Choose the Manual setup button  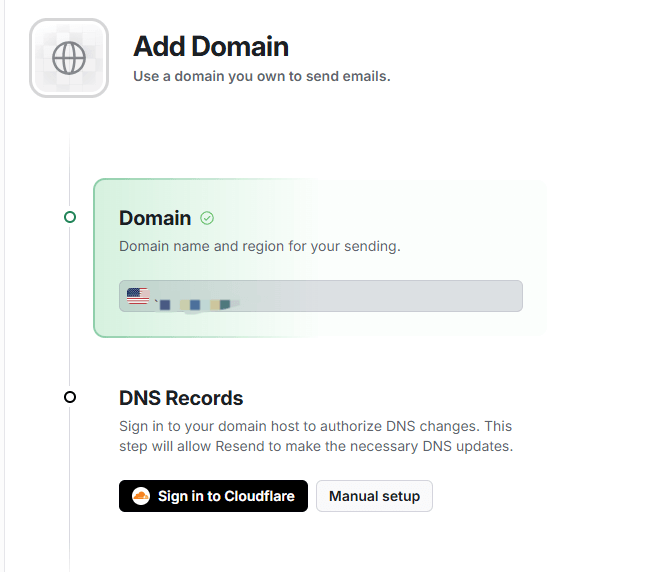coord(374,496)
